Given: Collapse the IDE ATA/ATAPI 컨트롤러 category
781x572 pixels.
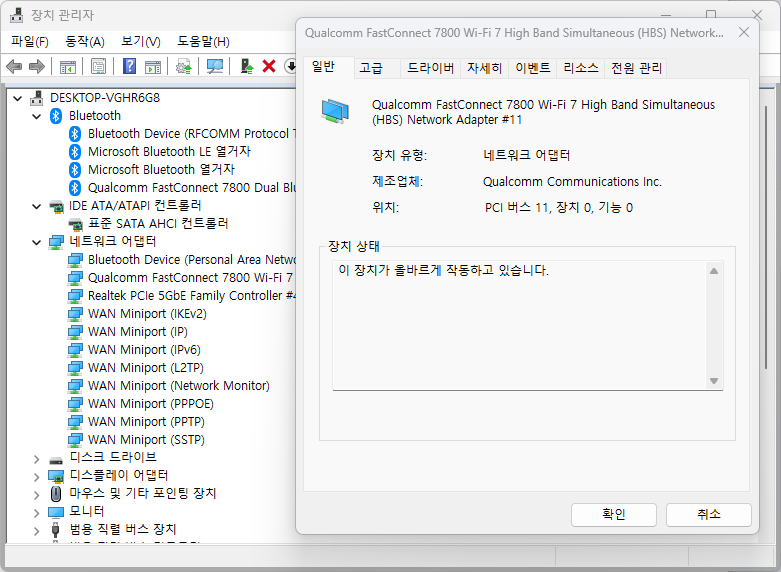Looking at the screenshot, I should click(x=37, y=206).
